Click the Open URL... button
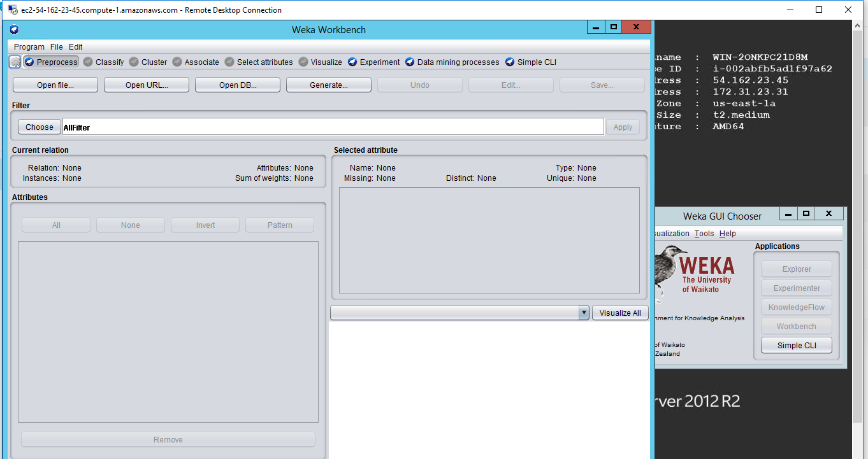Image resolution: width=868 pixels, height=459 pixels. coord(147,85)
